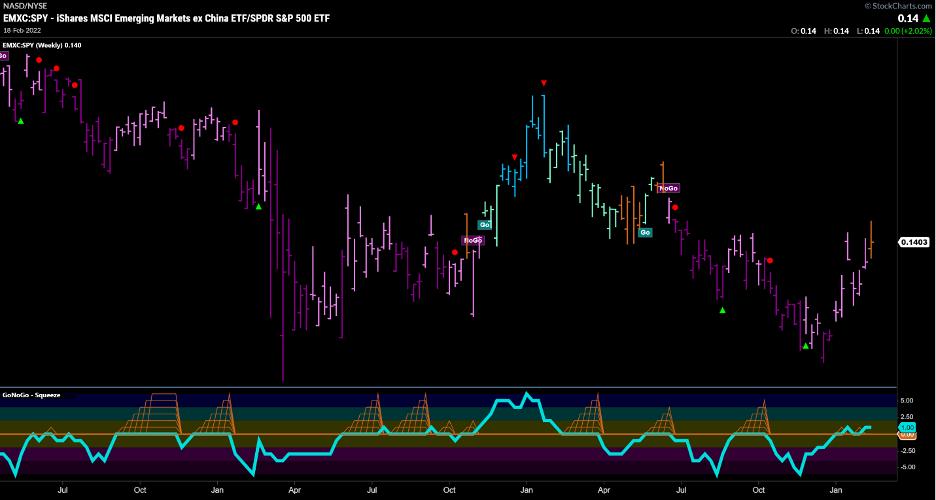This screenshot has height=500, width=936.
Task: Select the leftmost green up triangle marker
Action: [x=20, y=120]
